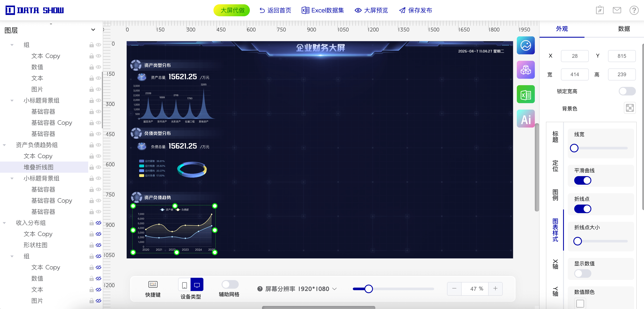This screenshot has width=644, height=309.
Task: Open the Excel data icon in right sidebar
Action: click(526, 94)
